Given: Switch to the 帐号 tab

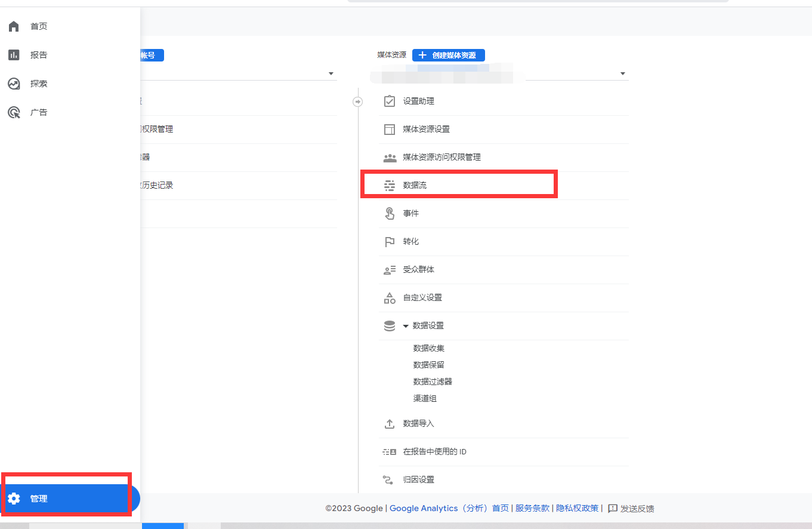Looking at the screenshot, I should (151, 55).
